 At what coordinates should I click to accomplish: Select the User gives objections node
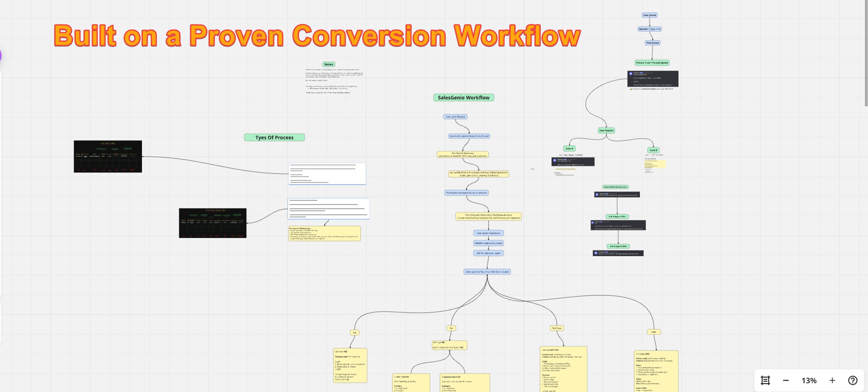point(488,233)
